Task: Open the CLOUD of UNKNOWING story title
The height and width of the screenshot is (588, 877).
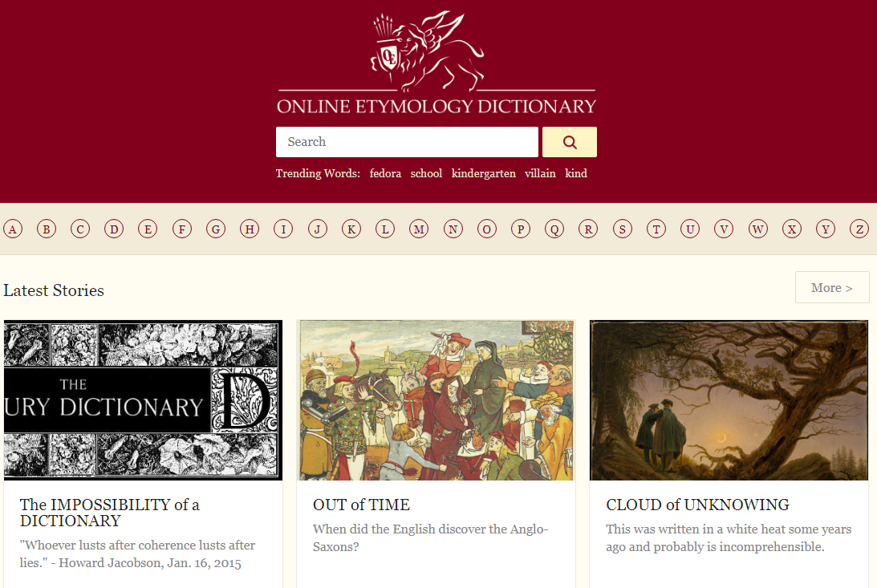Action: pyautogui.click(x=697, y=505)
